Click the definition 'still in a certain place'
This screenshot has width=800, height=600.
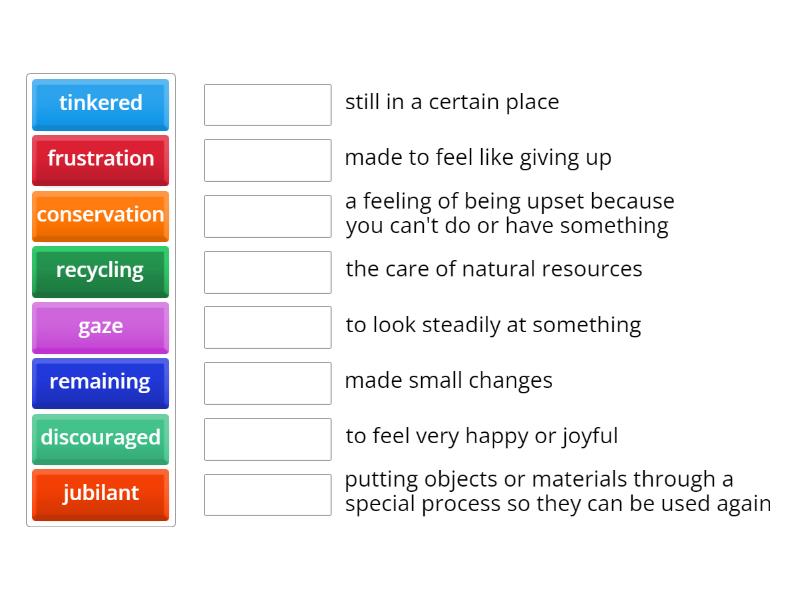pos(452,102)
